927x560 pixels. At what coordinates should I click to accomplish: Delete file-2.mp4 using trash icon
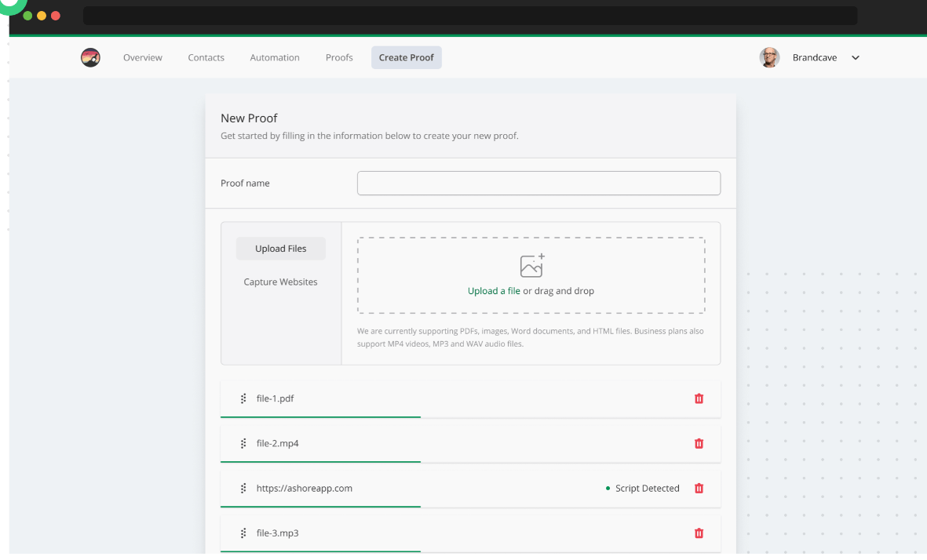pyautogui.click(x=699, y=444)
